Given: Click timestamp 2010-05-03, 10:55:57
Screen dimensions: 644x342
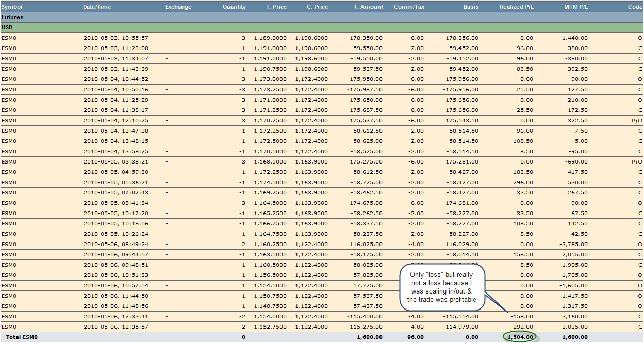Looking at the screenshot, I should pos(116,38).
